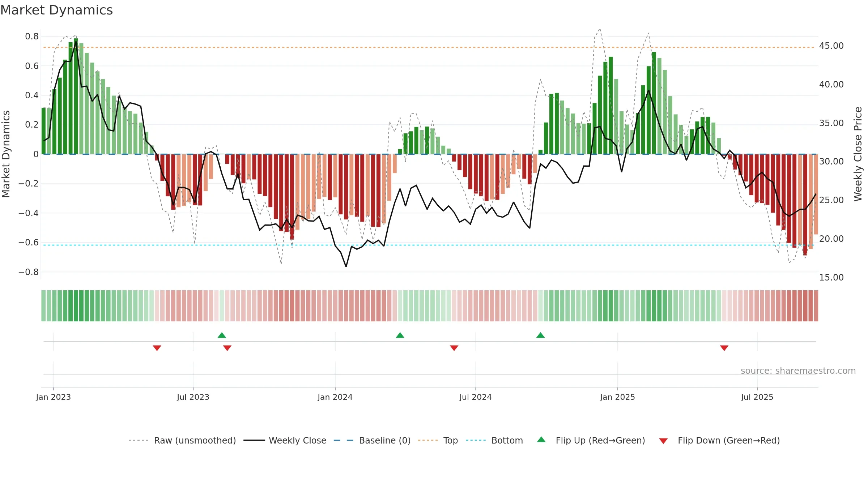The image size is (868, 488).
Task: Click the Flip Up (Red→Green) legend label
Action: tap(600, 440)
